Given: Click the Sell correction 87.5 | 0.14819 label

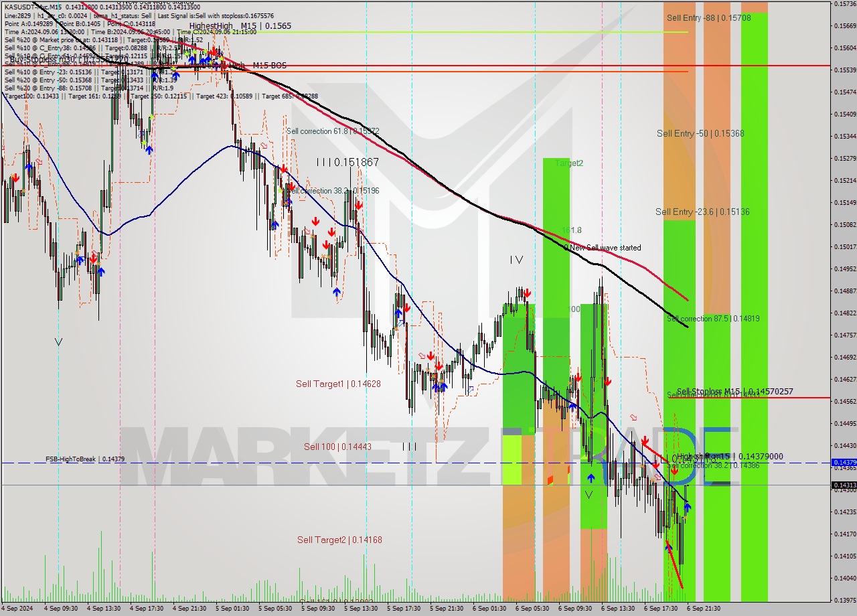Looking at the screenshot, I should [x=713, y=319].
